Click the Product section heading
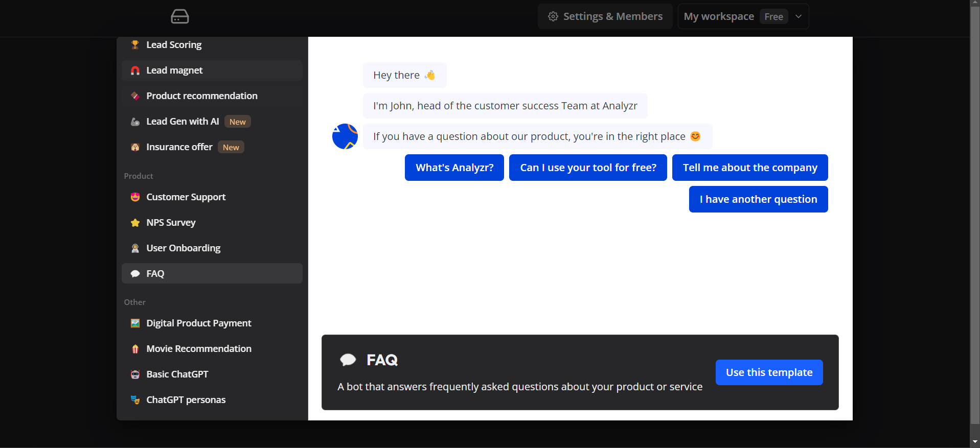The image size is (980, 448). pyautogui.click(x=139, y=176)
